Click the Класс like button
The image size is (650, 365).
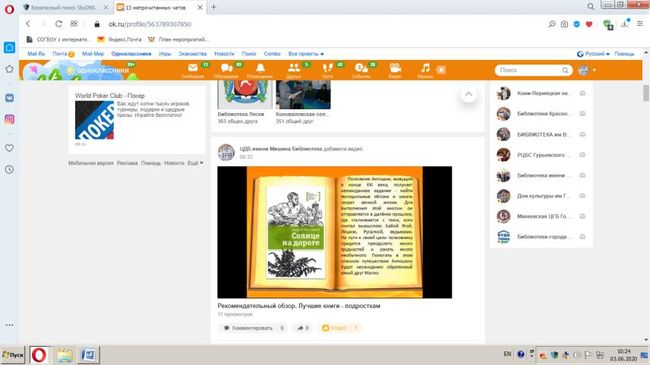pos(339,328)
